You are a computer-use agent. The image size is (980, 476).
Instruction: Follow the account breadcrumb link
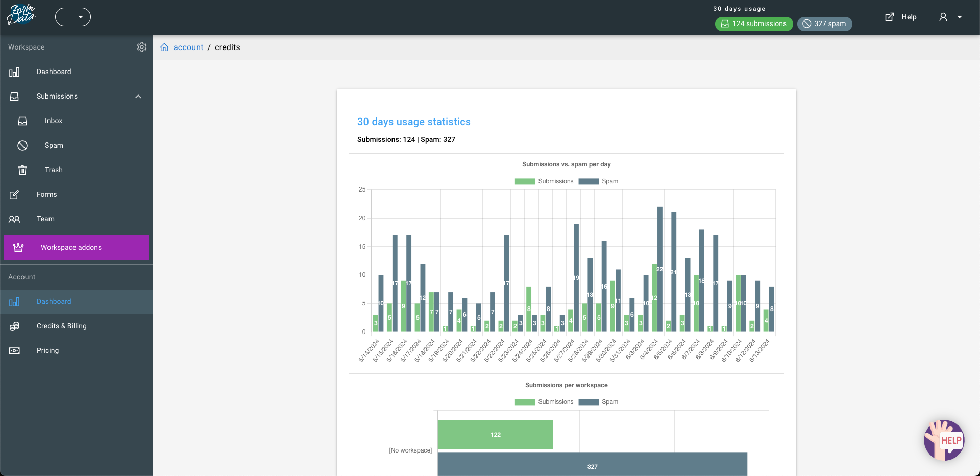(x=188, y=47)
